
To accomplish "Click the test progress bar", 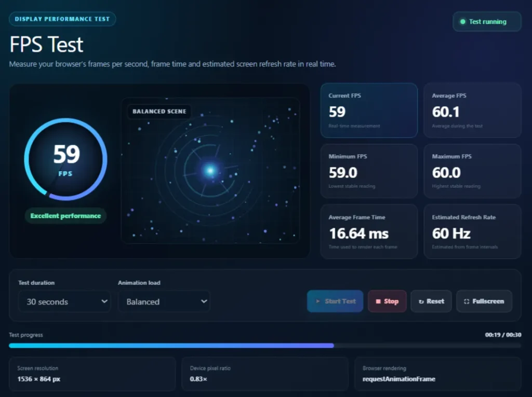I will (265, 346).
